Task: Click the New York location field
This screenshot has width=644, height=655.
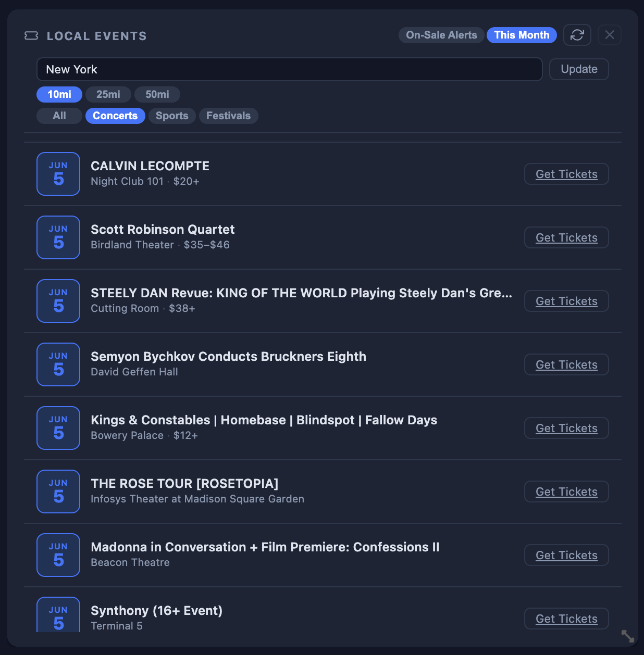Action: click(289, 69)
